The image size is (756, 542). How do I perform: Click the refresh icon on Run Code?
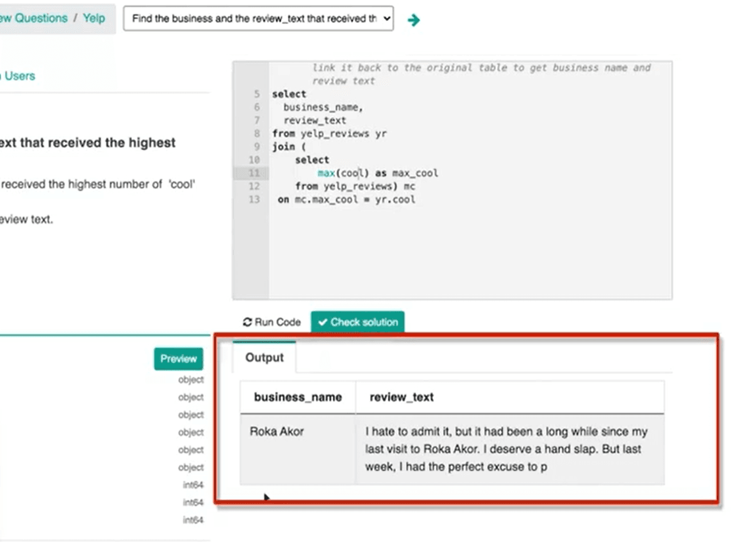click(248, 322)
